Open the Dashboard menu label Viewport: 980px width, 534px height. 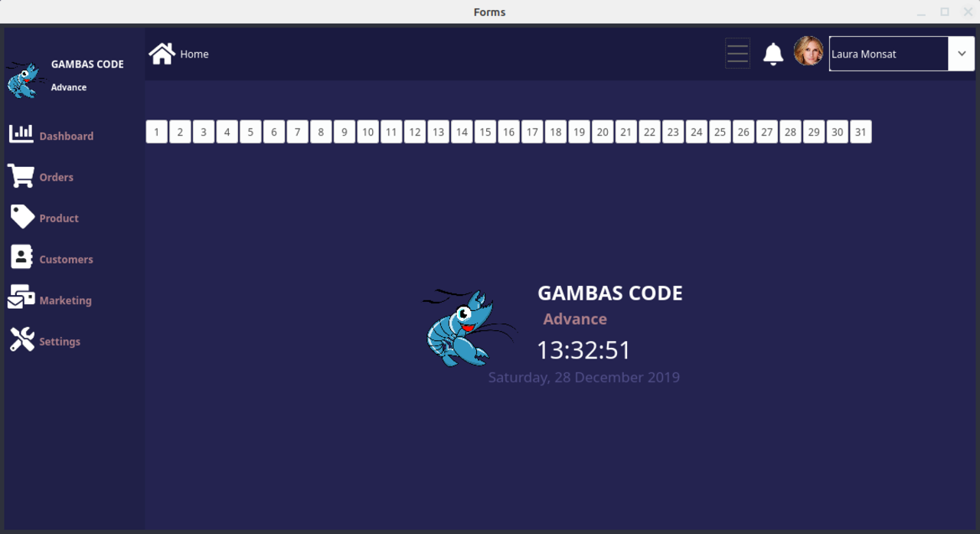(x=67, y=136)
